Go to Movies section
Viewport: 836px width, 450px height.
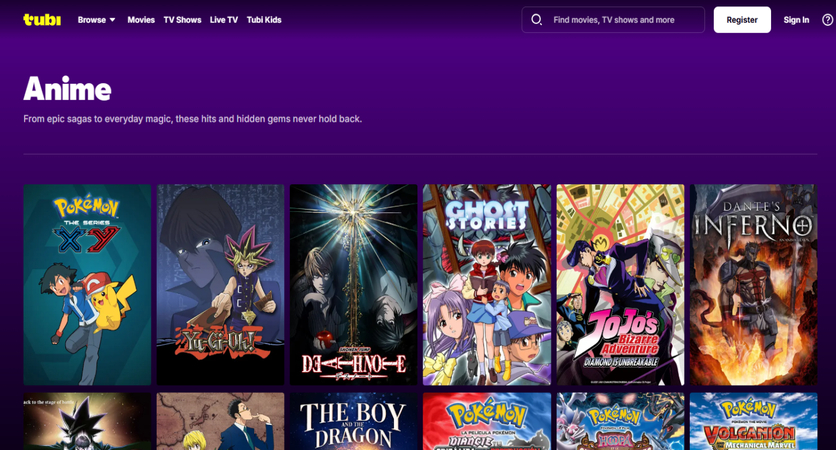point(141,20)
